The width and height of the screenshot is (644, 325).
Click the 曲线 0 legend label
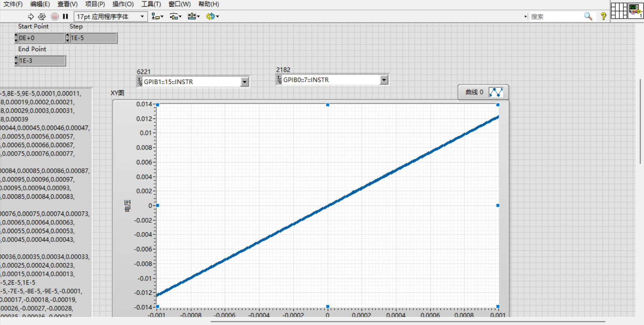pyautogui.click(x=474, y=92)
